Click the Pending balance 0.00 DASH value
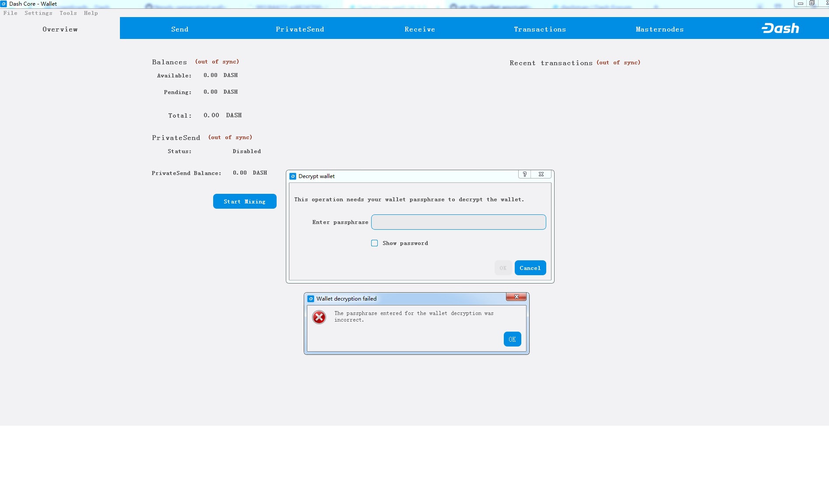 (x=221, y=92)
